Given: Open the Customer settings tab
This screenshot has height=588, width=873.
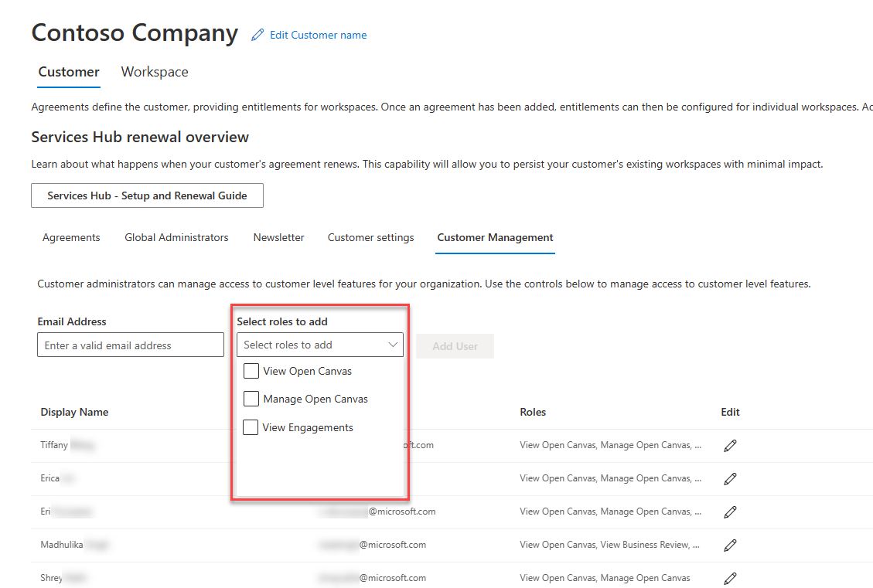Looking at the screenshot, I should click(x=371, y=237).
